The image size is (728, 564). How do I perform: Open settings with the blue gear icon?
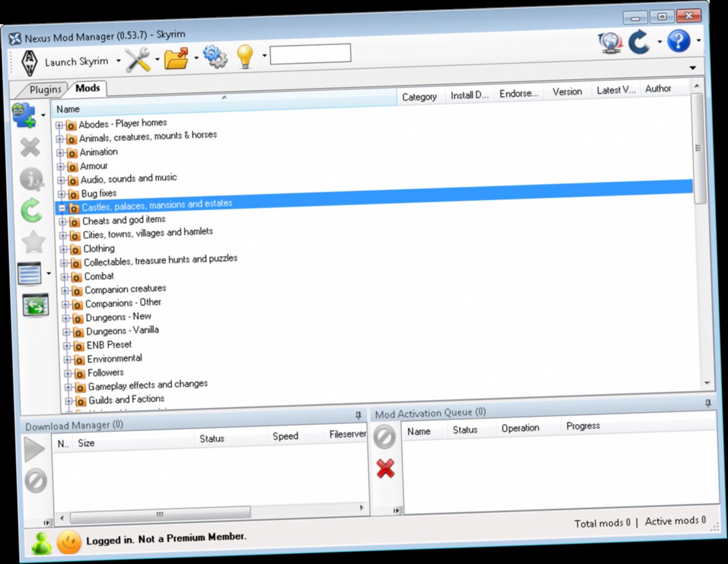(215, 56)
